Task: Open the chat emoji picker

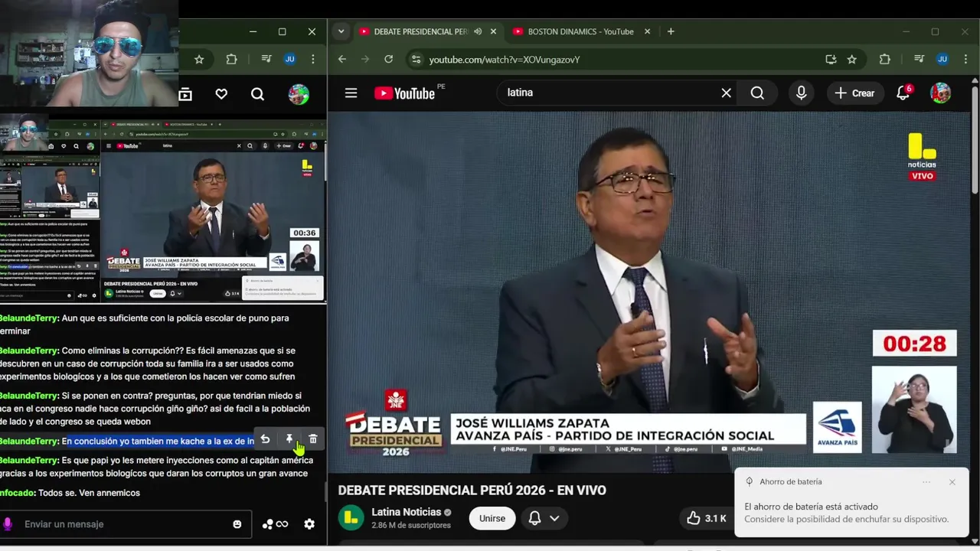Action: [237, 524]
